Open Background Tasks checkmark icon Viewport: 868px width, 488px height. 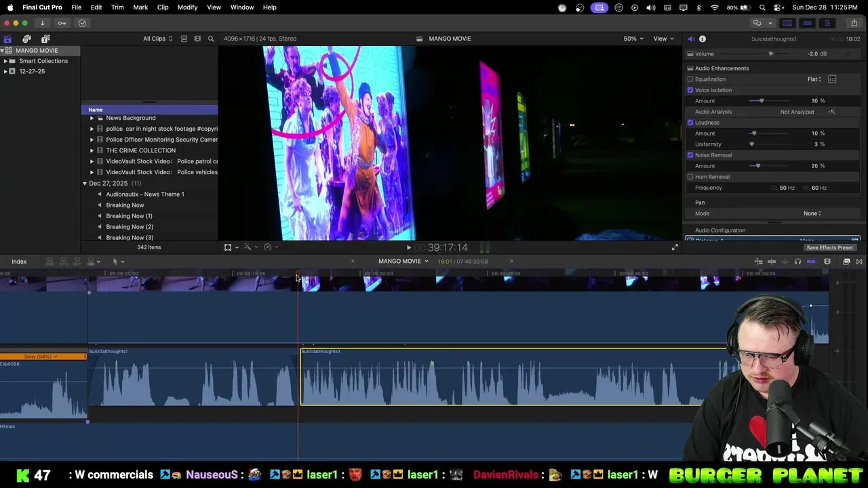(82, 23)
